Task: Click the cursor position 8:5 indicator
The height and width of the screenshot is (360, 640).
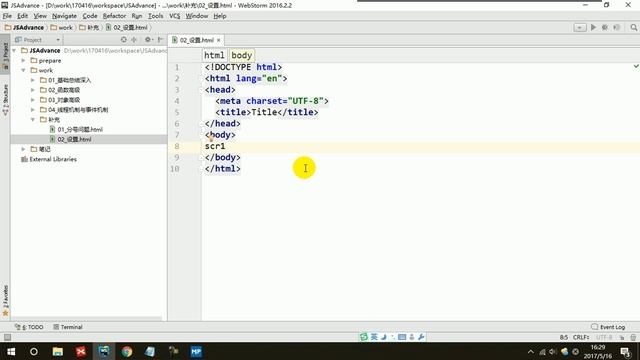Action: [564, 337]
